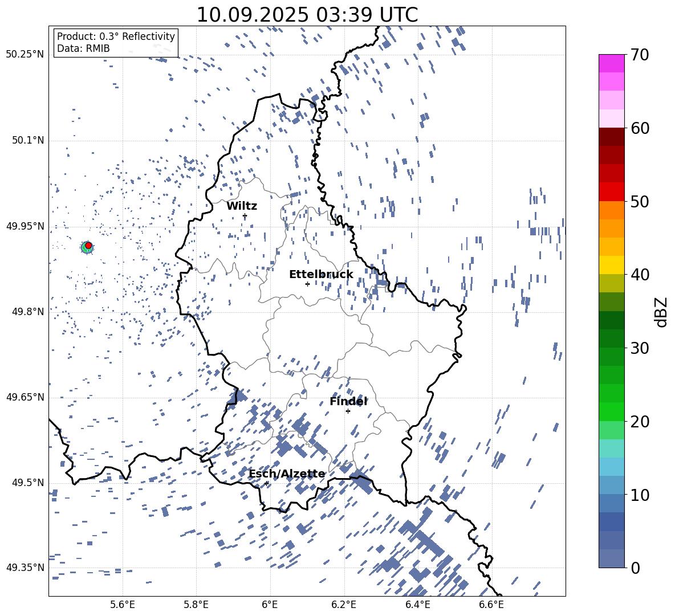Click the 'Data: RMIB' text
This screenshot has height=616, width=675.
pos(83,48)
